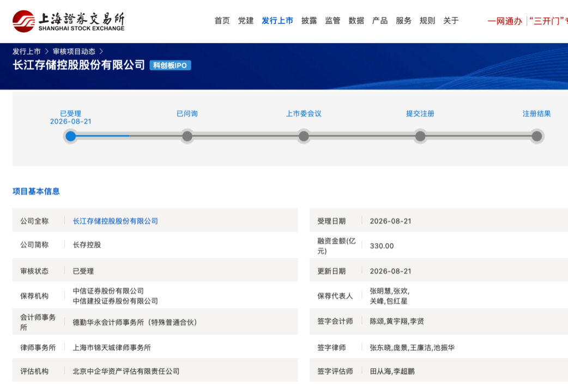The width and height of the screenshot is (568, 392).
Task: Click the 科创板IPO badge
Action: (x=170, y=65)
